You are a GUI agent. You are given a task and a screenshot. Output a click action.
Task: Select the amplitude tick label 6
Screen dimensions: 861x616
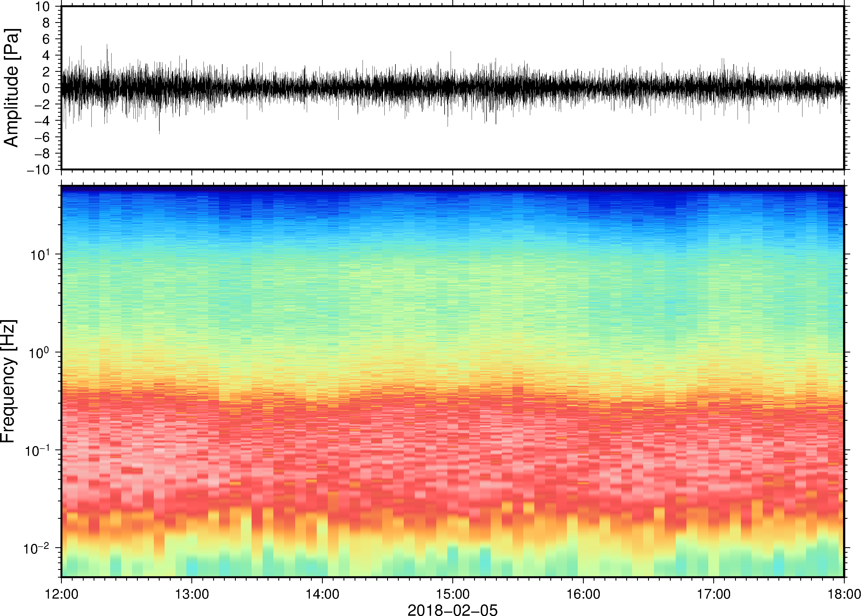tap(46, 39)
